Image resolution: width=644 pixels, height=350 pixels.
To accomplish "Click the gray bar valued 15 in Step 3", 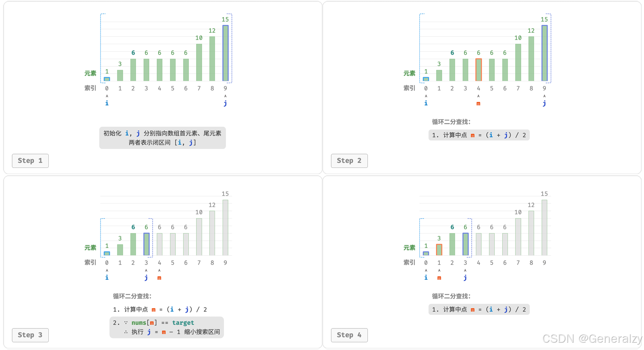I will (x=226, y=228).
